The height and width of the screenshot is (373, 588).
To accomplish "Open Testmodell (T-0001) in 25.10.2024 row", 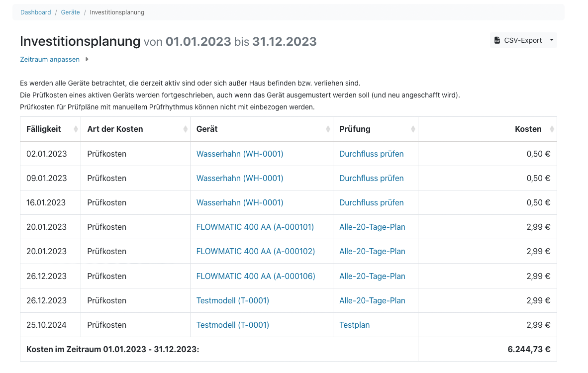I will click(x=233, y=325).
